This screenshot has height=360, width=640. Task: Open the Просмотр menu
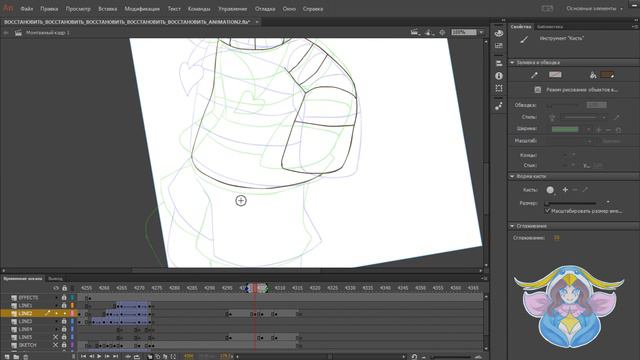pos(78,9)
